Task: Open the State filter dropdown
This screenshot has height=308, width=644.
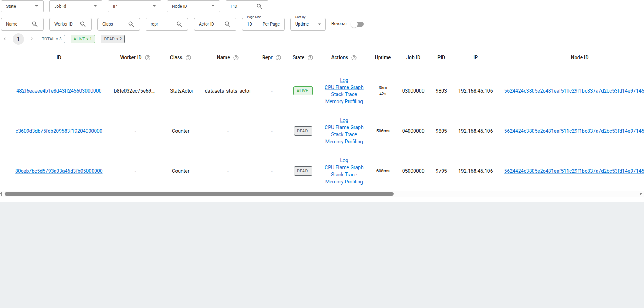Action: click(22, 6)
